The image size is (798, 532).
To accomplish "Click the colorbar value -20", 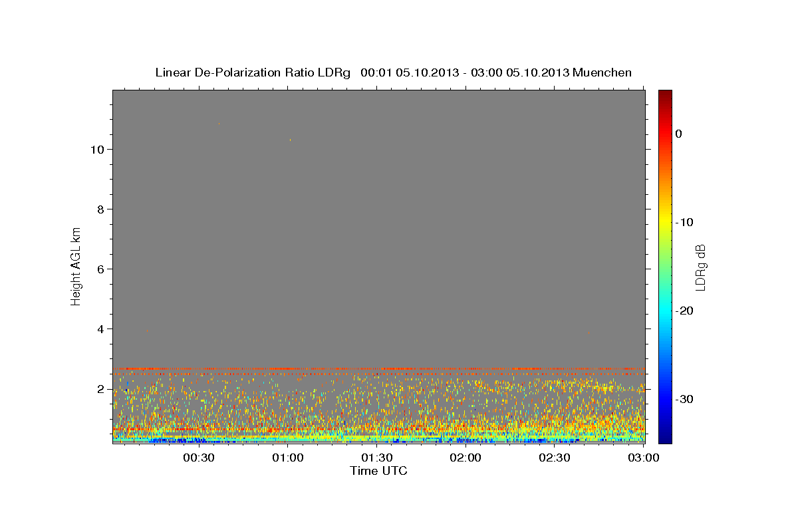I will (x=684, y=311).
